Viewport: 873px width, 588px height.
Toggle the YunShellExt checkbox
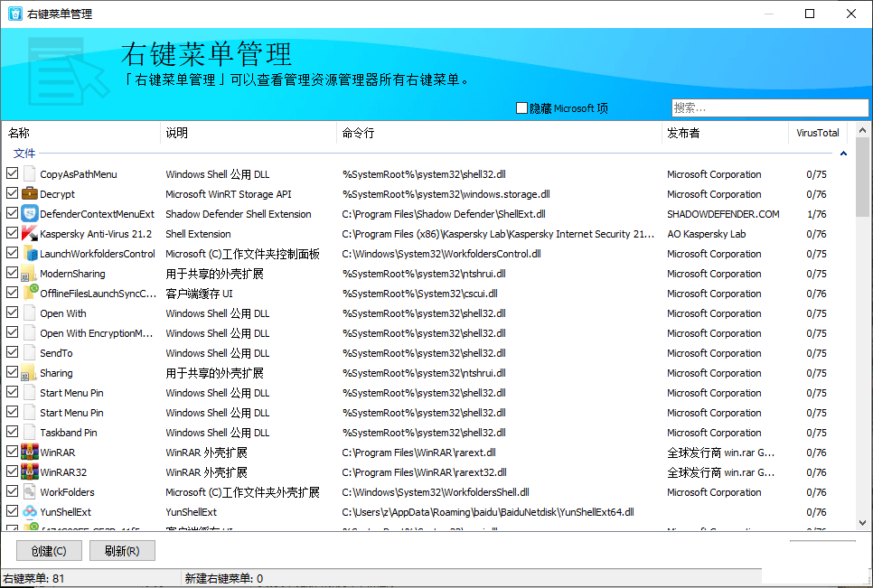click(x=13, y=510)
